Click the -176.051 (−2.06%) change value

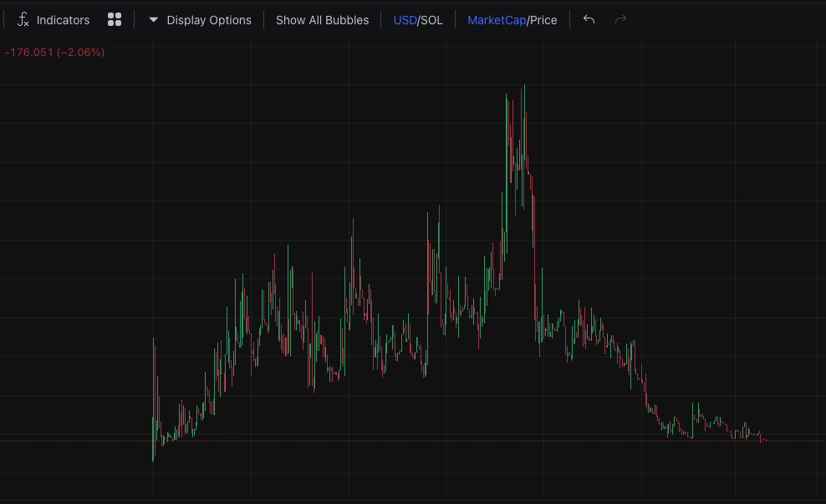click(54, 52)
